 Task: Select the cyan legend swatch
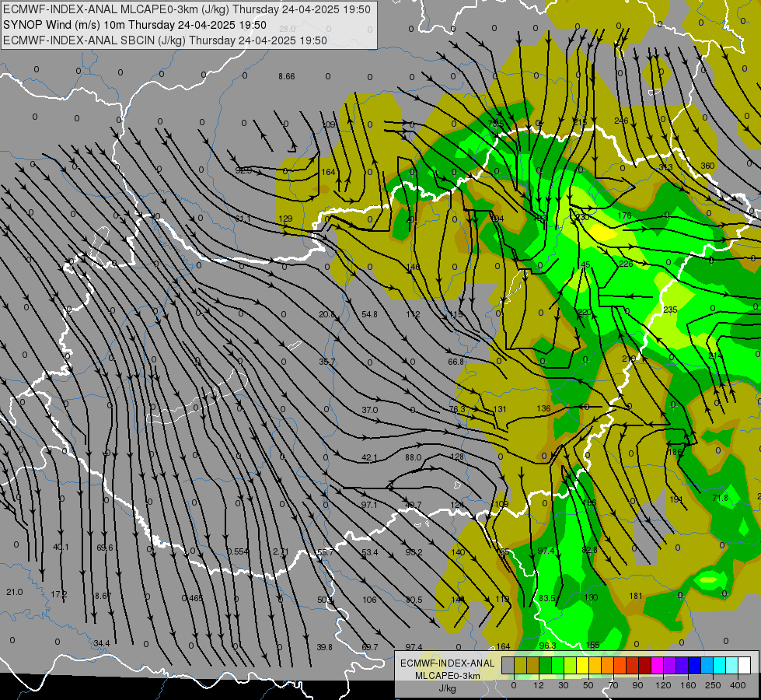(721, 665)
